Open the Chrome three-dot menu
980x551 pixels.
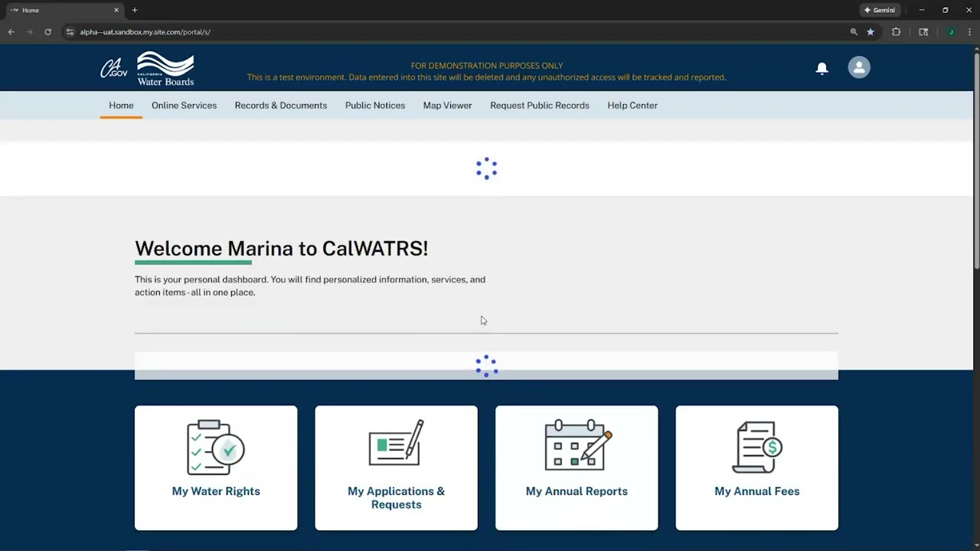point(969,32)
